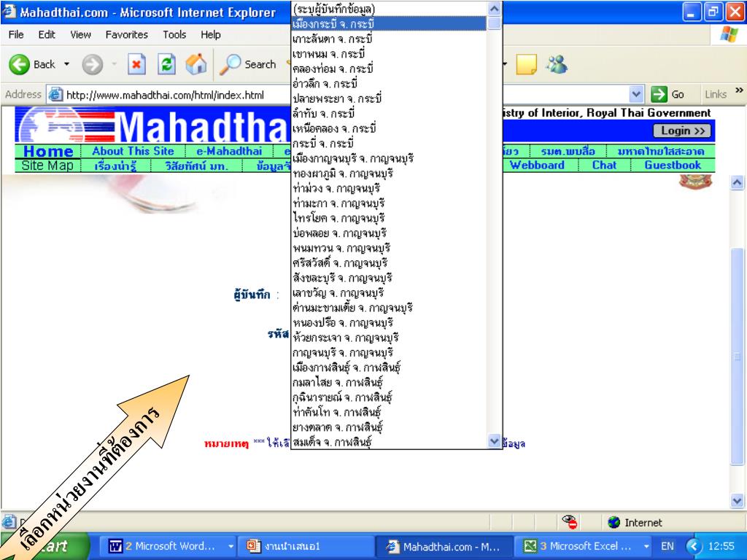Select "เกาะลันตา จ. กระบี่" option
747x560 pixels.
coord(390,39)
